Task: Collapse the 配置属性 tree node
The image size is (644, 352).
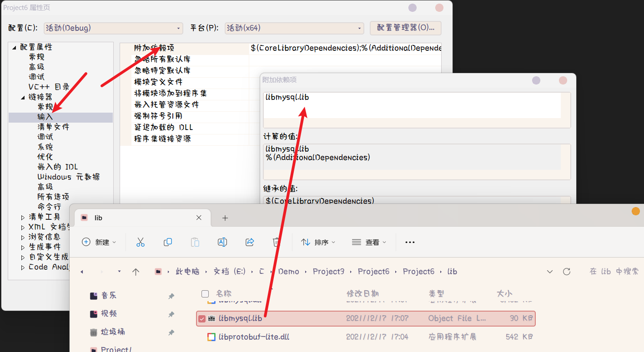Action: 14,47
